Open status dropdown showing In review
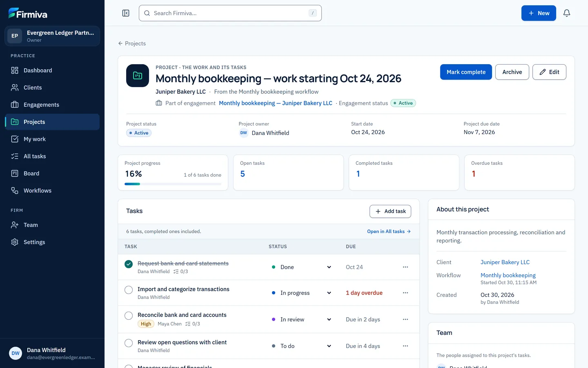This screenshot has height=368, width=588. click(301, 319)
